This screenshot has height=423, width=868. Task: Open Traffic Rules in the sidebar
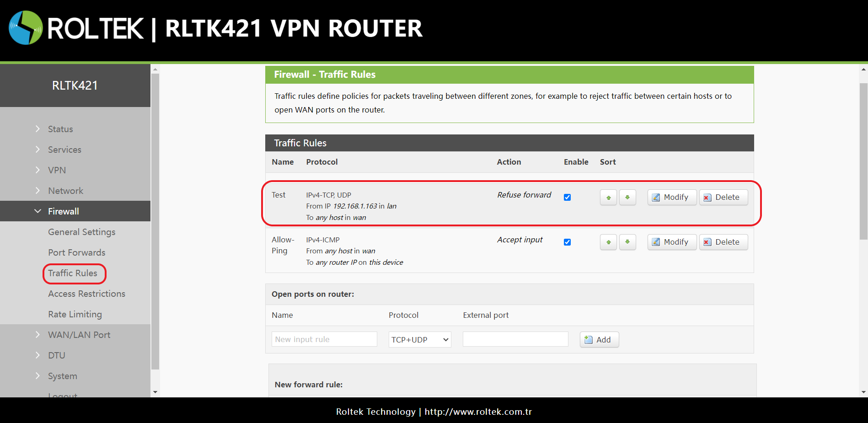[x=73, y=273]
